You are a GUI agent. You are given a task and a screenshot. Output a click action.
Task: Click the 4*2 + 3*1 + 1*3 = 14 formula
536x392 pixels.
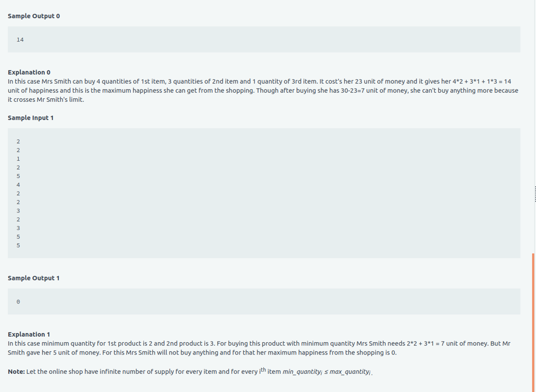(482, 82)
